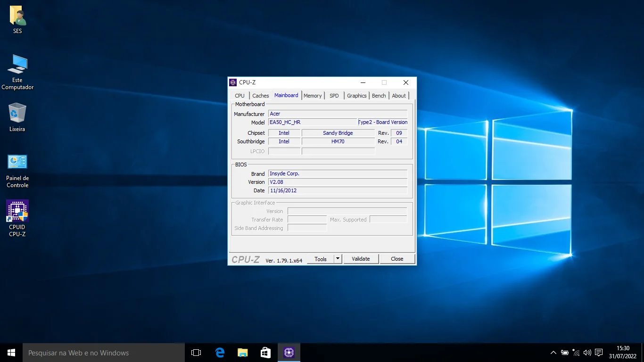Screen dimensions: 644x362
Task: Open the Lixeira recycle bin
Action: pyautogui.click(x=17, y=114)
